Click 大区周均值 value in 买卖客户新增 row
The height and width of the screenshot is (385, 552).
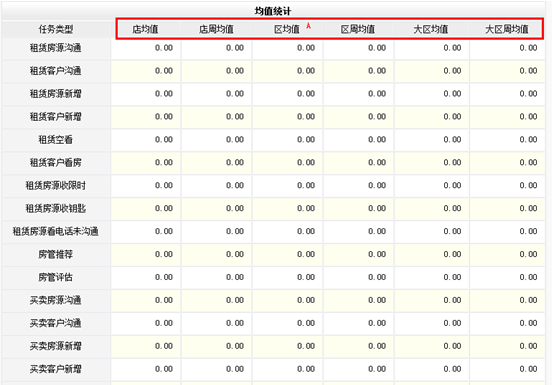pyautogui.click(x=528, y=369)
